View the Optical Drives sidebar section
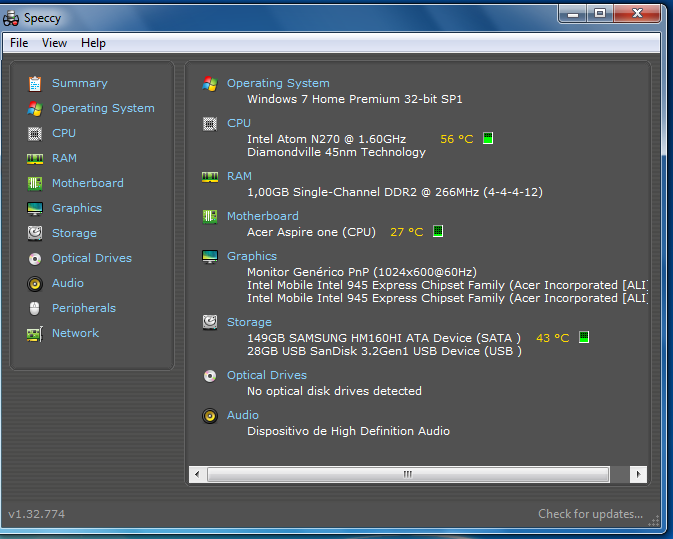The image size is (673, 539). (x=92, y=258)
